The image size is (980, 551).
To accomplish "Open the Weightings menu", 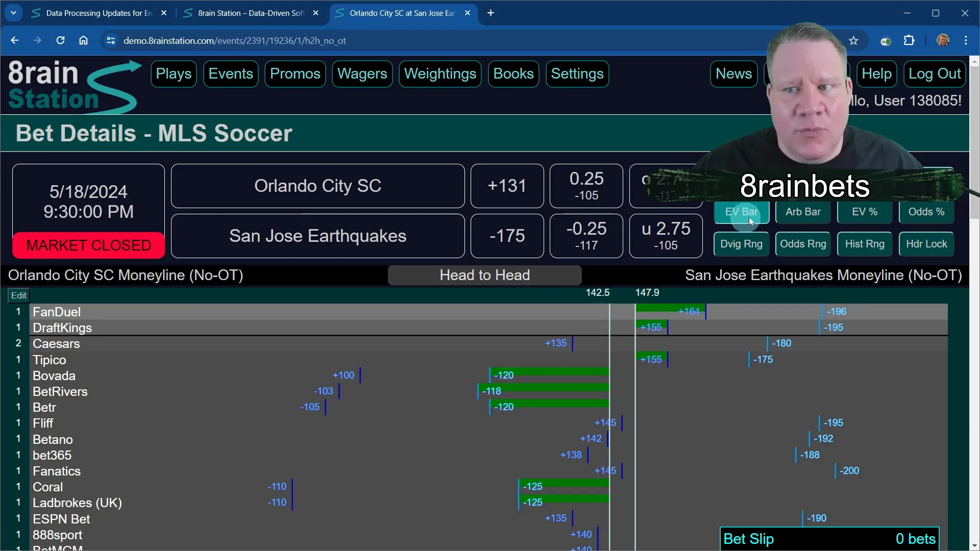I will [440, 74].
